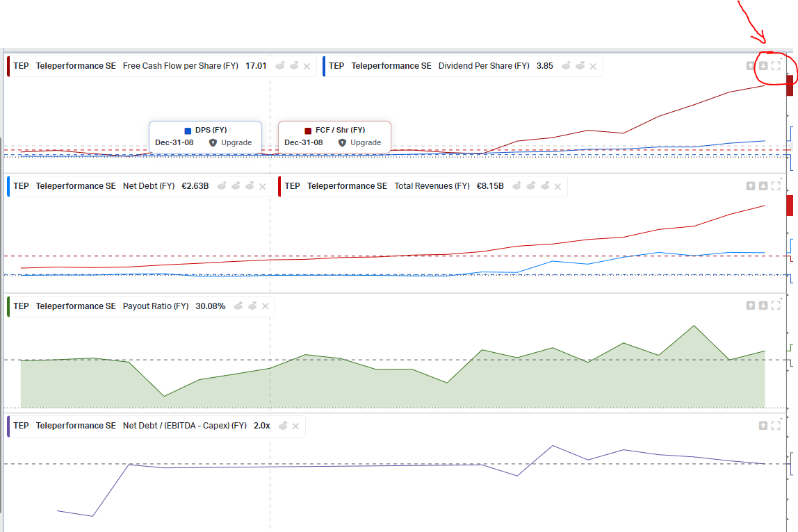Move Free Cash Flow per Share to new pane
The image size is (798, 532).
point(280,65)
